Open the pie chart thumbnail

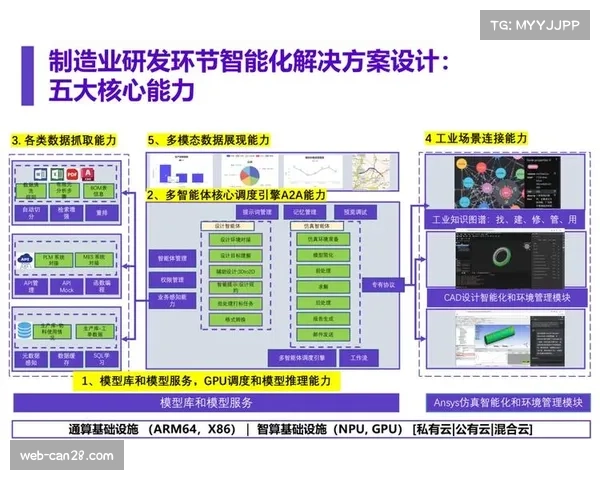coord(250,171)
